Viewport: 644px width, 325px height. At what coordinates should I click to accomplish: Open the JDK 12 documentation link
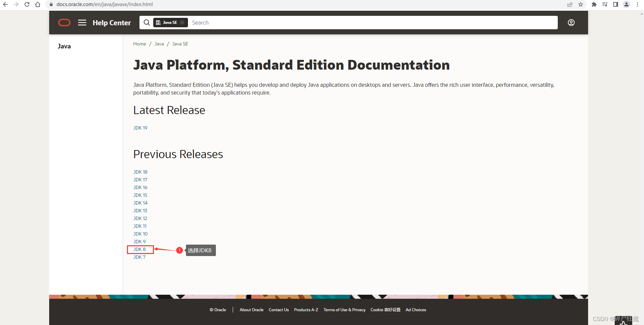pyautogui.click(x=140, y=218)
